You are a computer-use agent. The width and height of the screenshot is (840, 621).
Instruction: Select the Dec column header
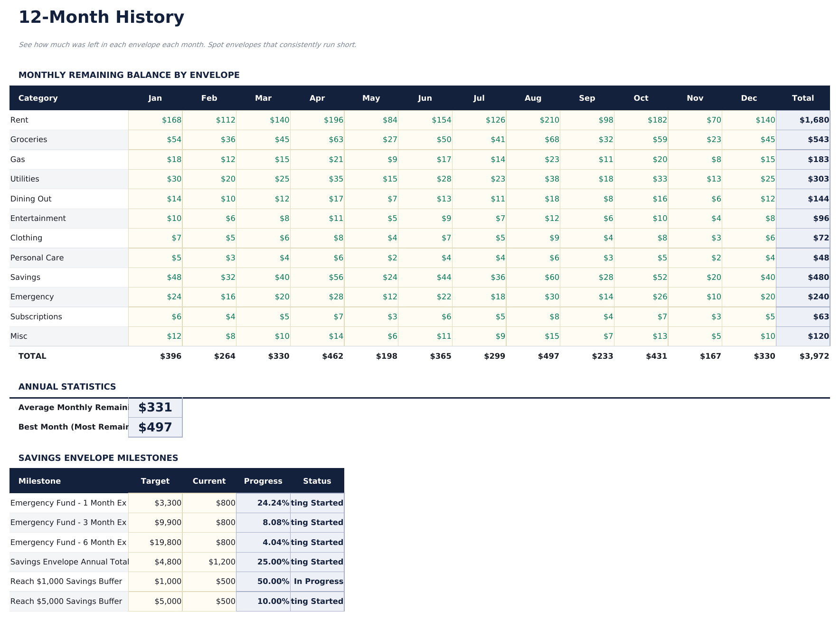pos(749,98)
